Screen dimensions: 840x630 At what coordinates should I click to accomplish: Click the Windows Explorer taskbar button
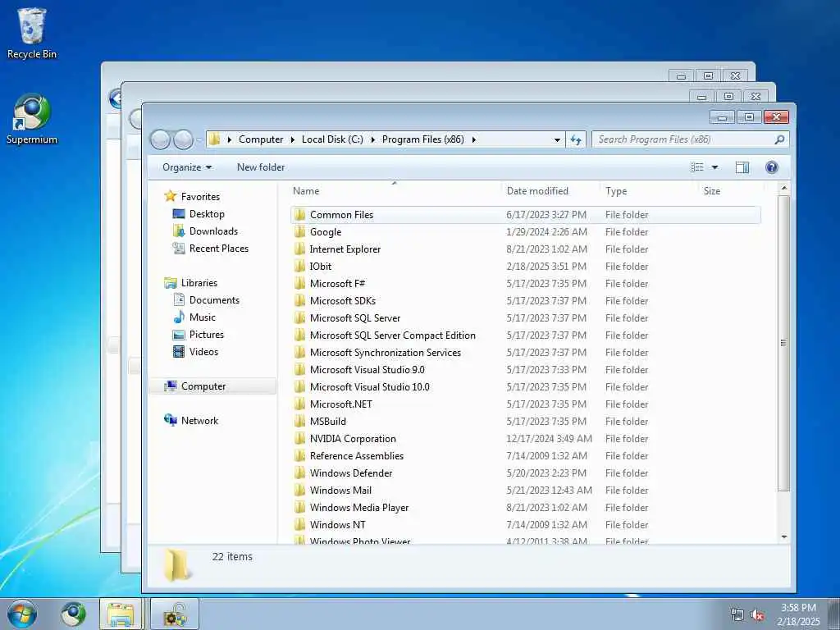coord(121,614)
